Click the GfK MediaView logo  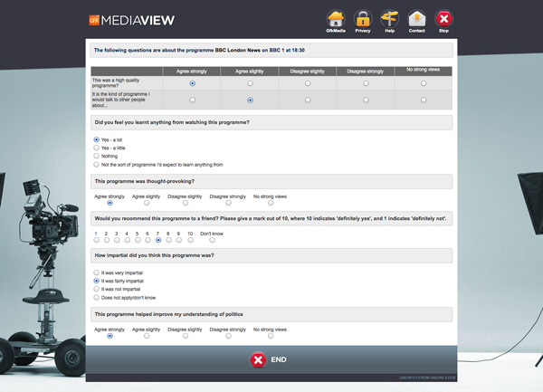131,20
